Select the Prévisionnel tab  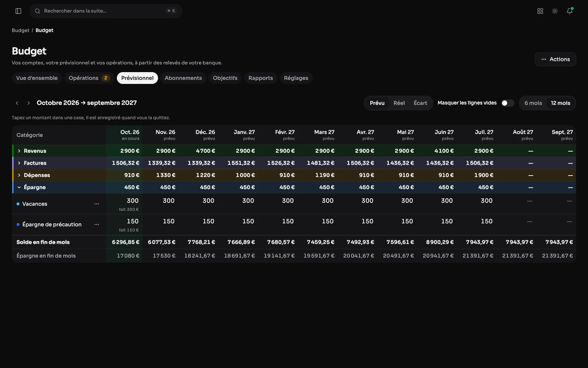click(x=137, y=78)
